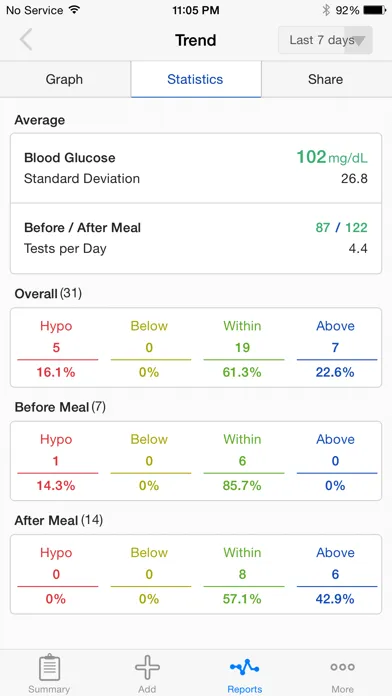Screen dimensions: 392x696
Task: Click the dropdown arrow beside Last 7 days
Action: [x=359, y=41]
